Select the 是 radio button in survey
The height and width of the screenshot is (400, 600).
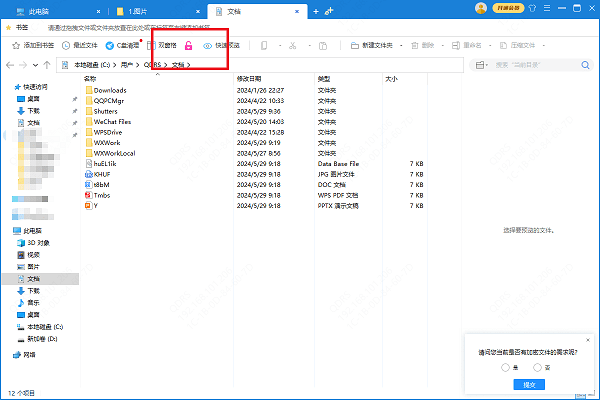pos(507,367)
